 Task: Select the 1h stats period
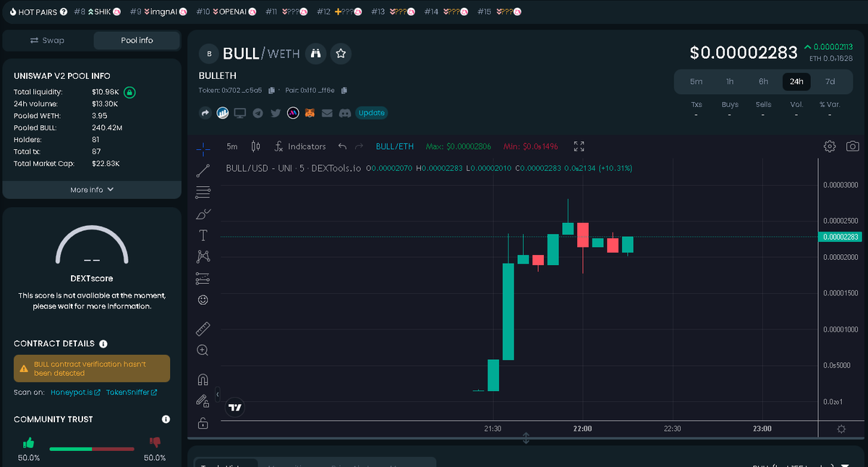pyautogui.click(x=730, y=82)
